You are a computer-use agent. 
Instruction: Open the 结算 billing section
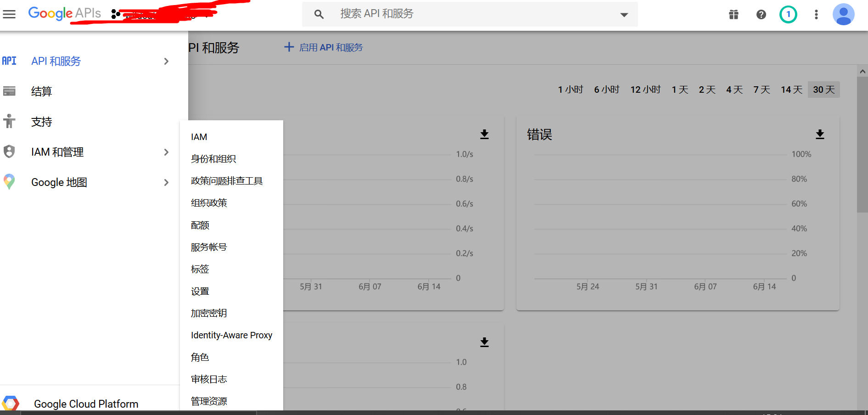[41, 91]
